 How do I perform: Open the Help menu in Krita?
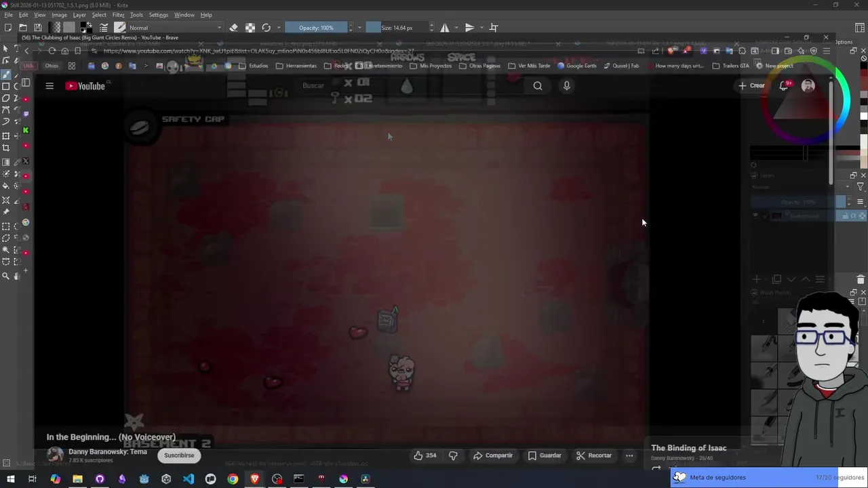(206, 15)
